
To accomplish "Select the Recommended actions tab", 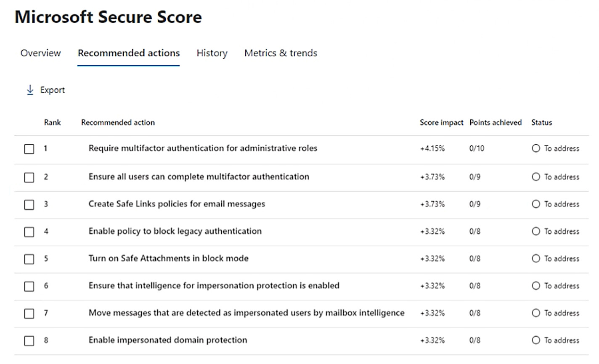I will coord(129,53).
